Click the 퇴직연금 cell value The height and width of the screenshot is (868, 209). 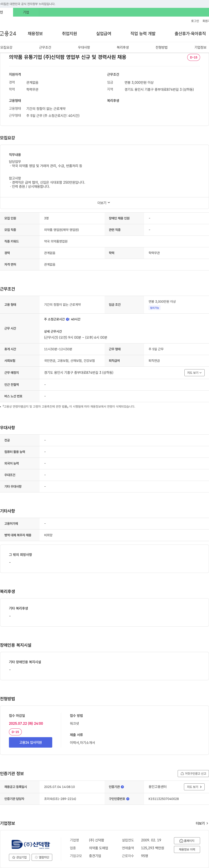(154, 361)
